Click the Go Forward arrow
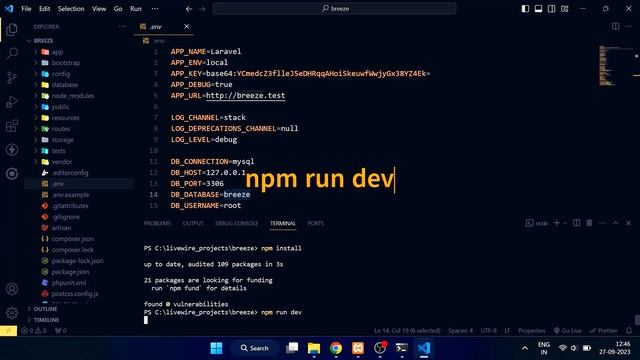This screenshot has height=360, width=640. [202, 9]
